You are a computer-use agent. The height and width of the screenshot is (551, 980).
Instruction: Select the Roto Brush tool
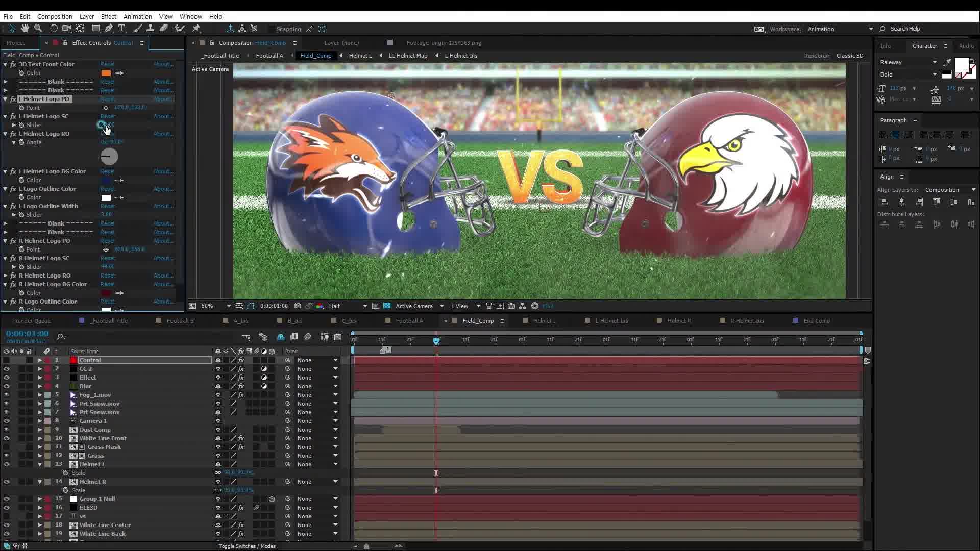[x=179, y=29]
